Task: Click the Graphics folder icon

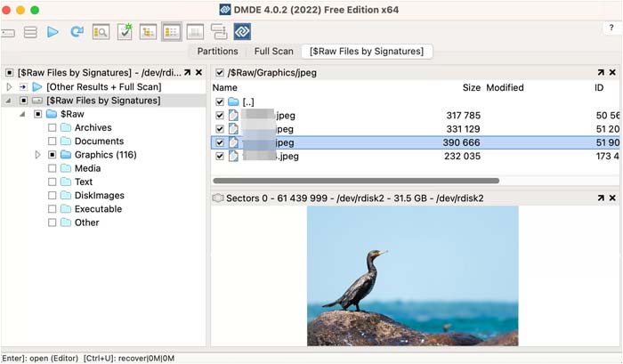Action: click(x=66, y=155)
